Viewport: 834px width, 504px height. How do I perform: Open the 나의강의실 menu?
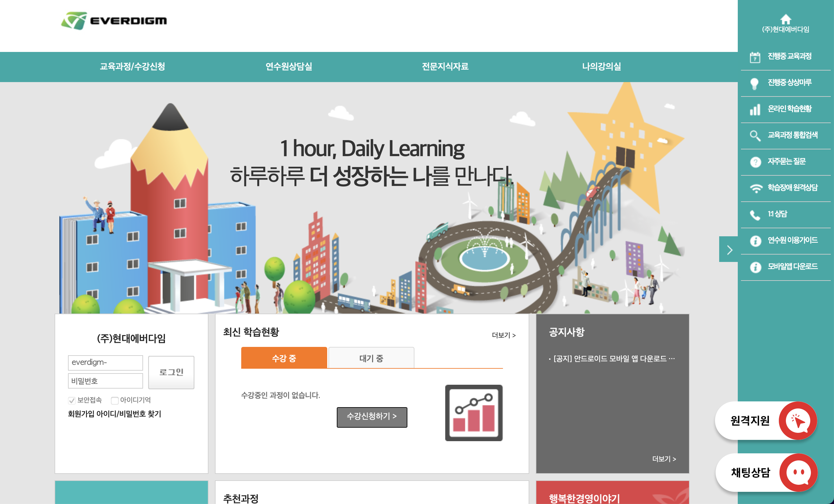click(x=602, y=67)
